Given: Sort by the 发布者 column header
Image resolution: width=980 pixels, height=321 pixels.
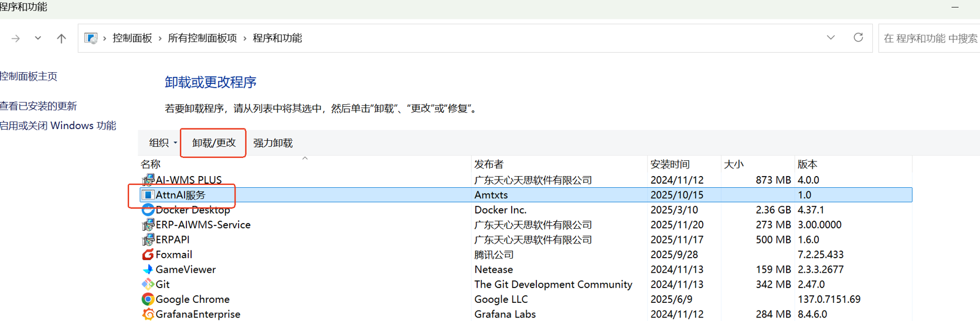Looking at the screenshot, I should (489, 164).
